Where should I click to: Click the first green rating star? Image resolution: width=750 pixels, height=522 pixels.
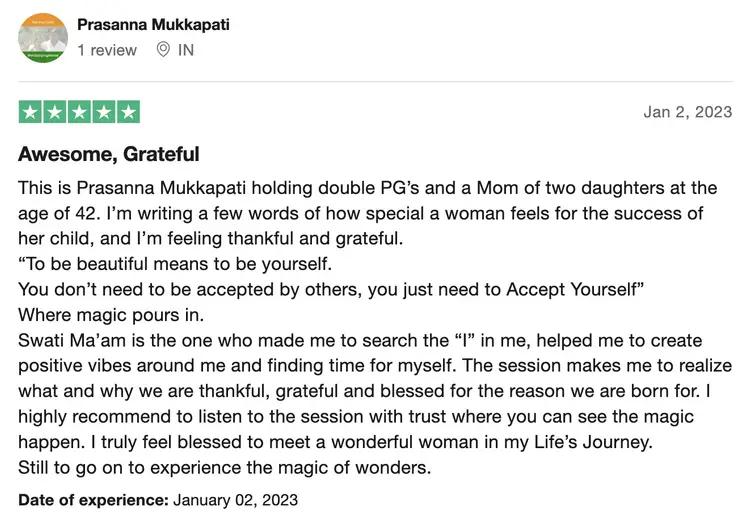tap(30, 112)
